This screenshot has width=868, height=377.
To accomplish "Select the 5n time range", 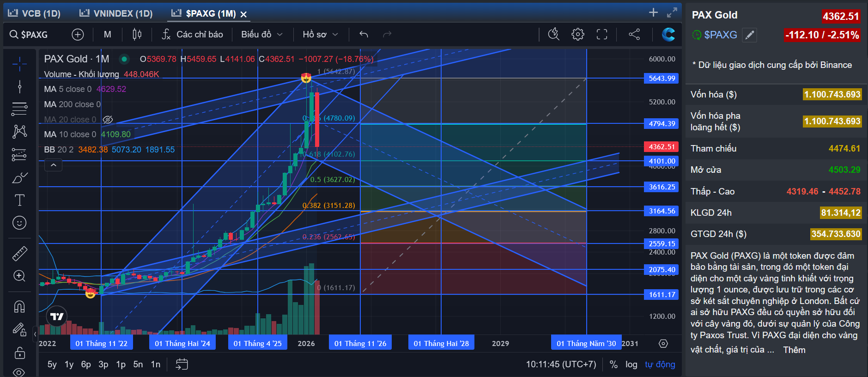I will 138,365.
